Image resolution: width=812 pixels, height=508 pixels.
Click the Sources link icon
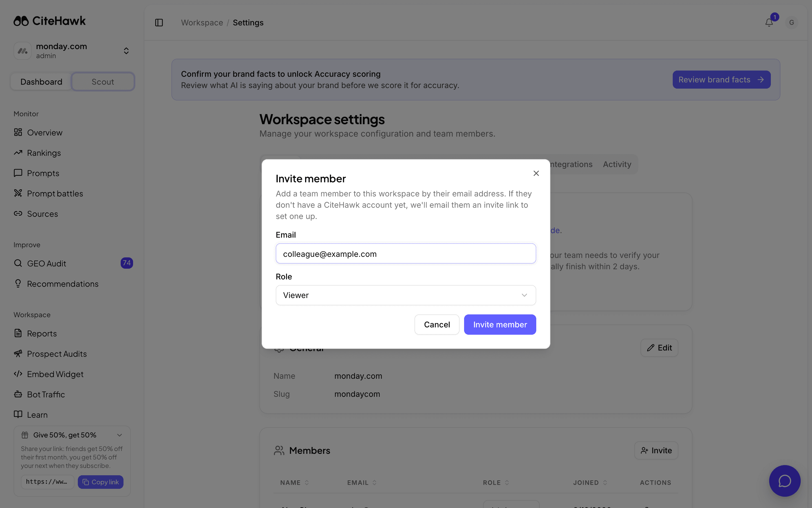pyautogui.click(x=18, y=213)
